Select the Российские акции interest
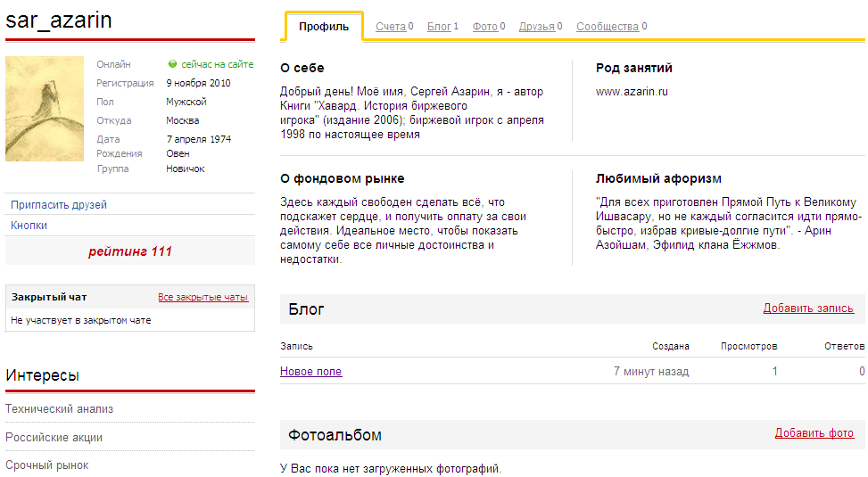 pyautogui.click(x=54, y=438)
